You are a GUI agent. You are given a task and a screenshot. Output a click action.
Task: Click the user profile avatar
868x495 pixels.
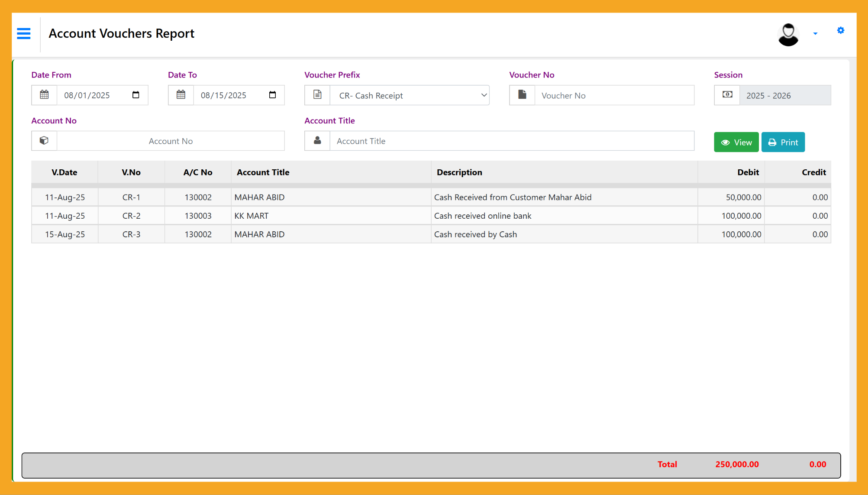[788, 34]
